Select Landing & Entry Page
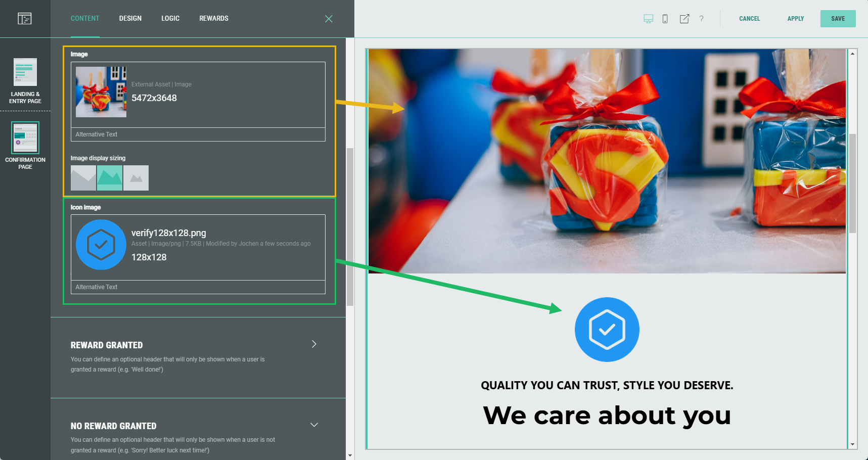This screenshot has width=868, height=460. click(x=25, y=81)
